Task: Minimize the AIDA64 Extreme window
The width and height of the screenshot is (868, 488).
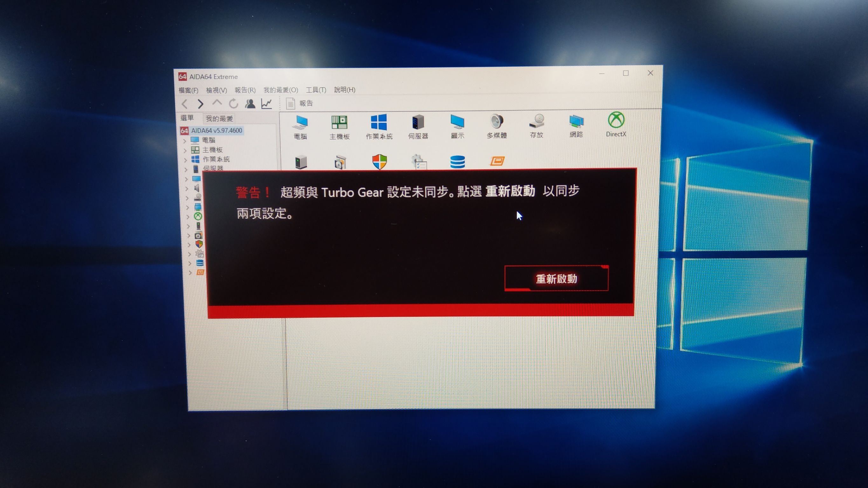Action: 602,73
